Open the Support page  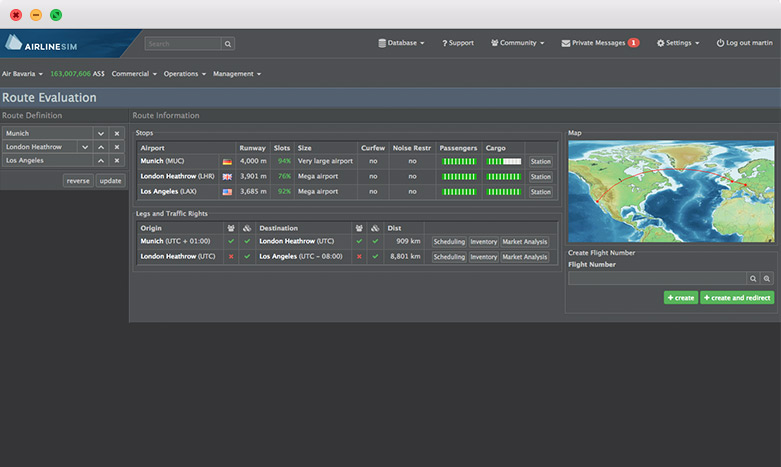coord(458,43)
